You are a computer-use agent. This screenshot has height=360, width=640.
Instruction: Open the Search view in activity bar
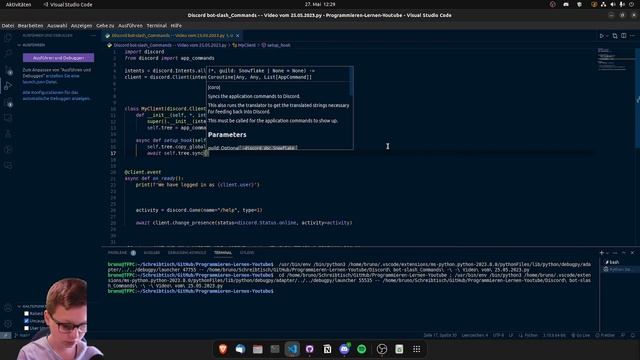click(8, 53)
